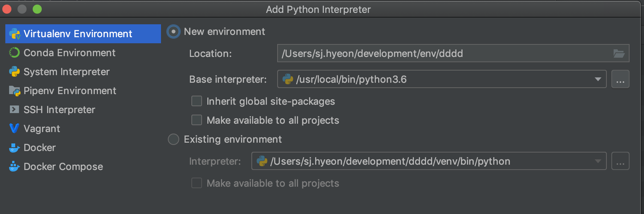Click the Conda Environment circle icon
This screenshot has height=214, width=644.
14,53
